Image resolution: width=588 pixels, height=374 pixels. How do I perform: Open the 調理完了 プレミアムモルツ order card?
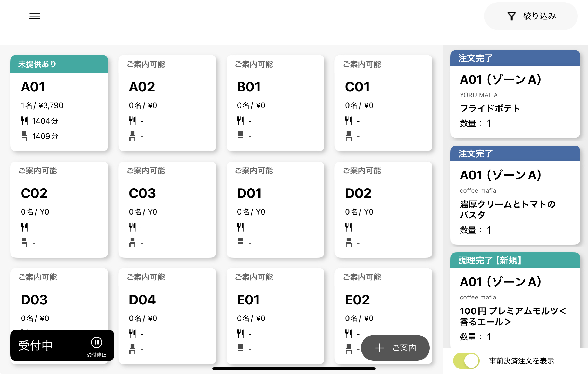pyautogui.click(x=515, y=300)
